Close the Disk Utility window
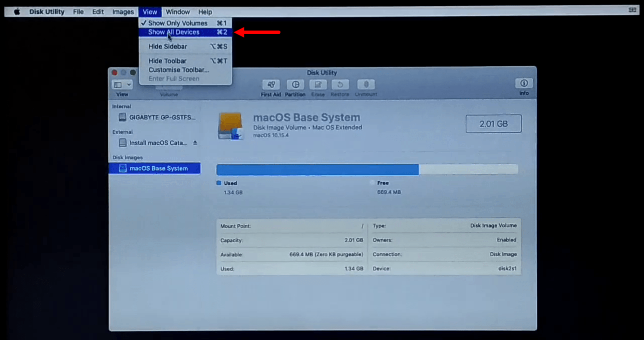 coord(115,73)
